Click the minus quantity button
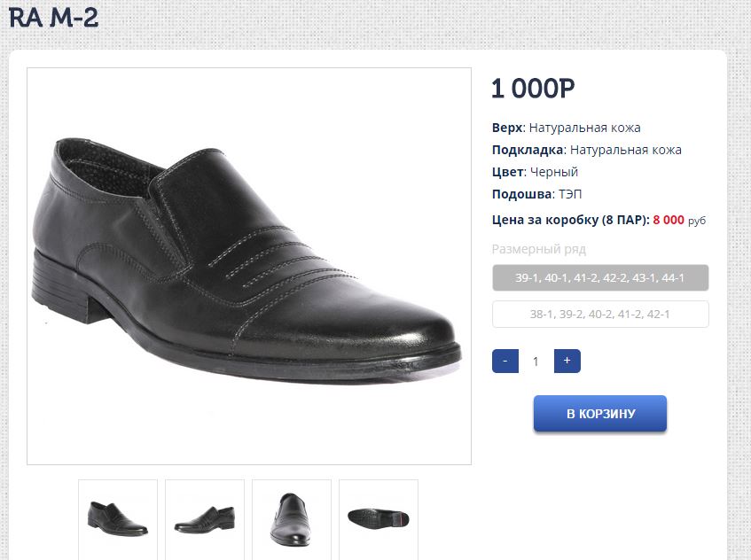751x560 pixels. tap(505, 361)
